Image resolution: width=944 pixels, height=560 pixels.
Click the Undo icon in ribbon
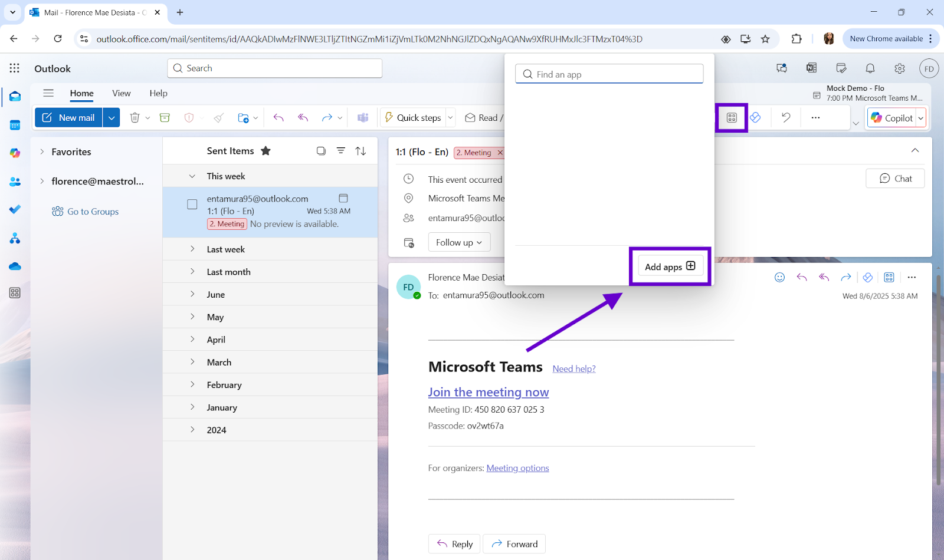point(786,117)
